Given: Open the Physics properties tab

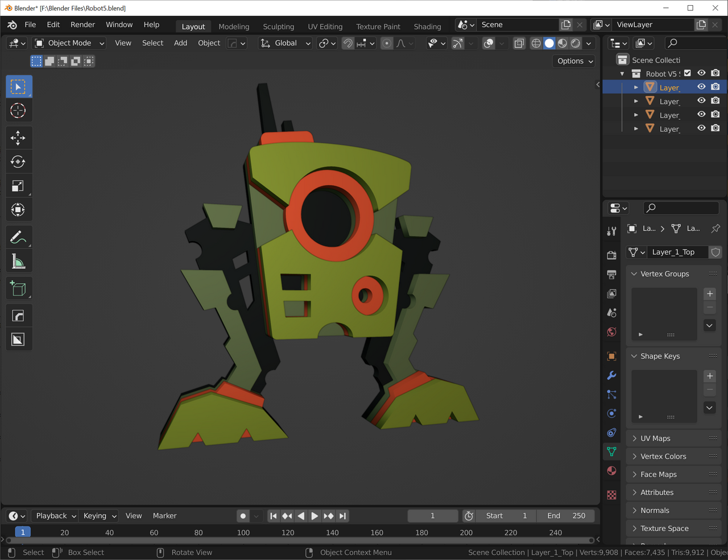Looking at the screenshot, I should (x=612, y=413).
